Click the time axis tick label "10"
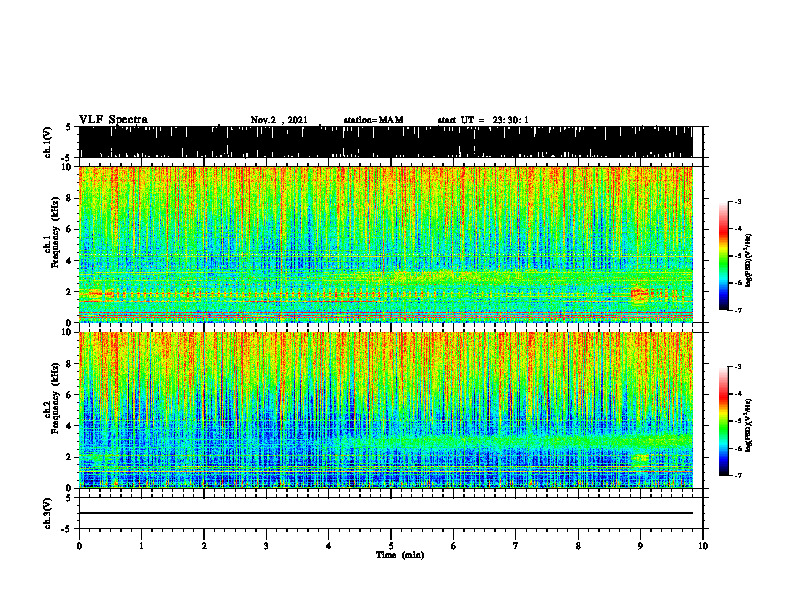This screenshot has height=612, width=792. 703,546
